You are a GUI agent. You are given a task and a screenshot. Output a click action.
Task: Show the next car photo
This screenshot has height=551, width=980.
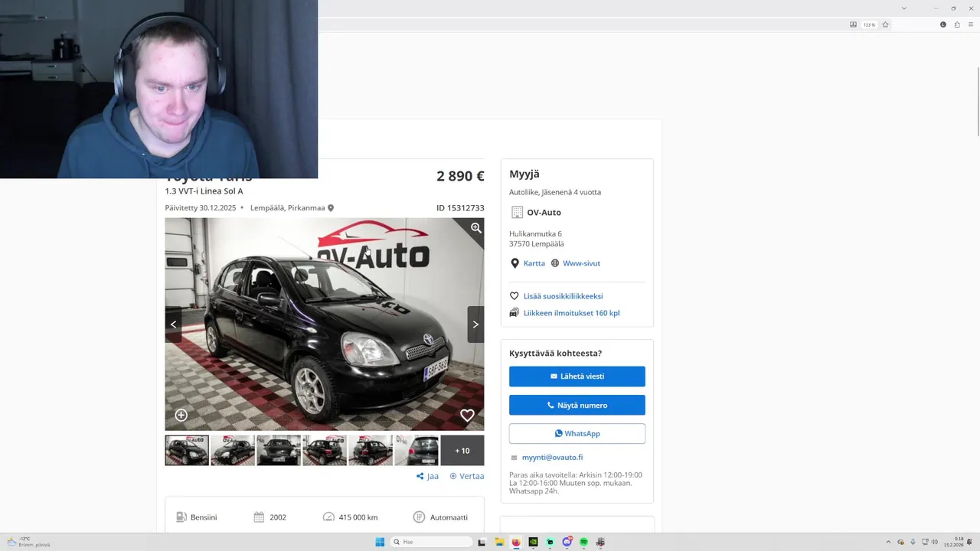coord(475,324)
